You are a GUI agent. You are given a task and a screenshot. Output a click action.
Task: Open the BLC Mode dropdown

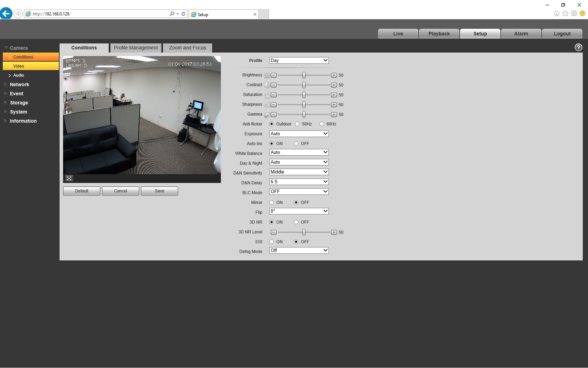pos(299,192)
